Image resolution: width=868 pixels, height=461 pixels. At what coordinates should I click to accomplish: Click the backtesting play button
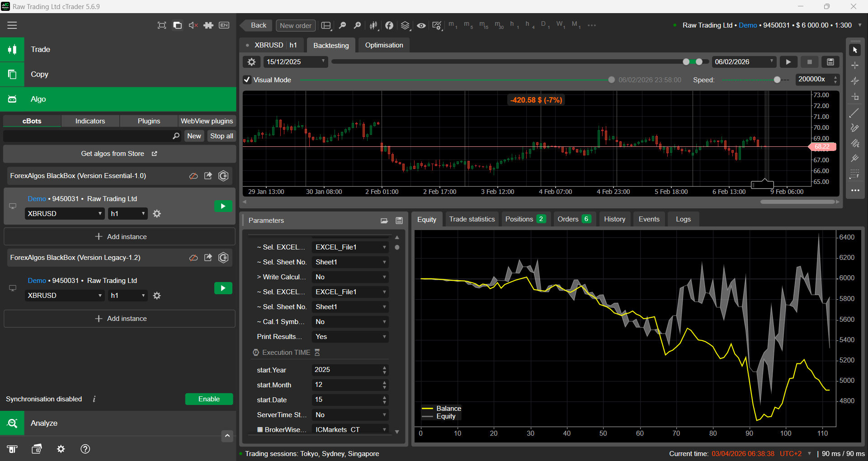click(788, 62)
